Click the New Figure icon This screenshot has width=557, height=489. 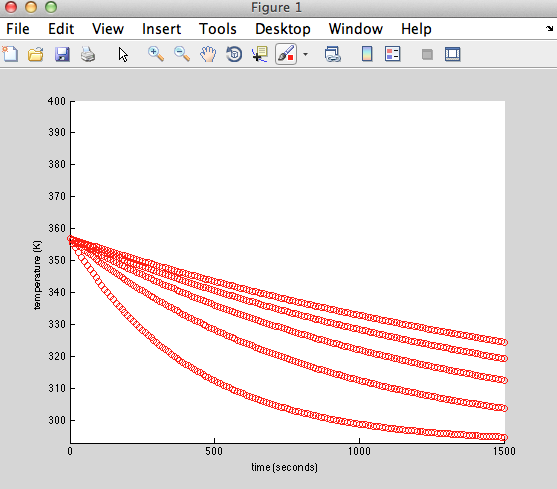pos(10,54)
